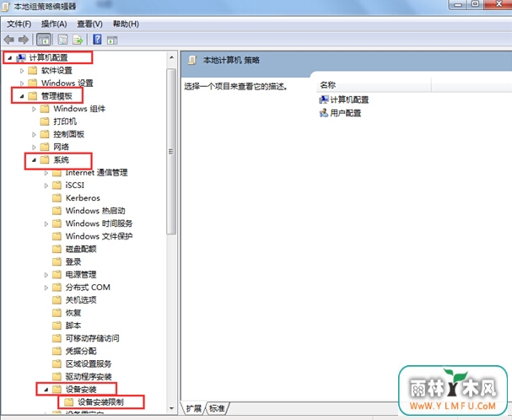Viewport: 512px width, 420px height.
Task: Select the 系统 tree item label
Action: [x=62, y=160]
